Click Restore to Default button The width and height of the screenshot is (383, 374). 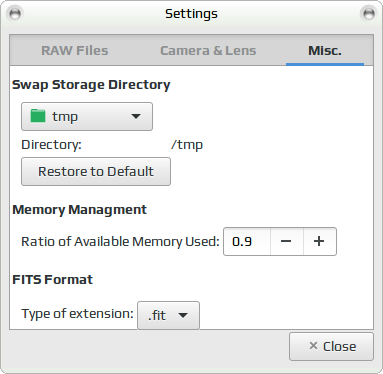click(96, 172)
